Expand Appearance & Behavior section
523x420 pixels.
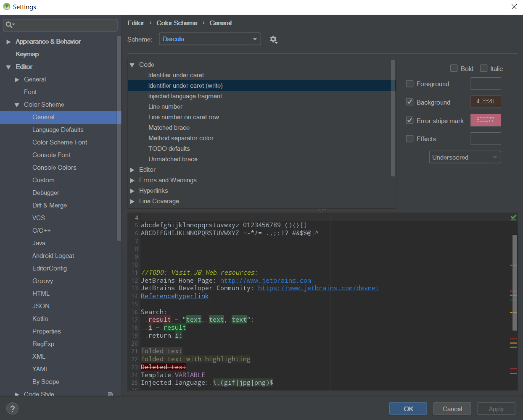(x=8, y=42)
